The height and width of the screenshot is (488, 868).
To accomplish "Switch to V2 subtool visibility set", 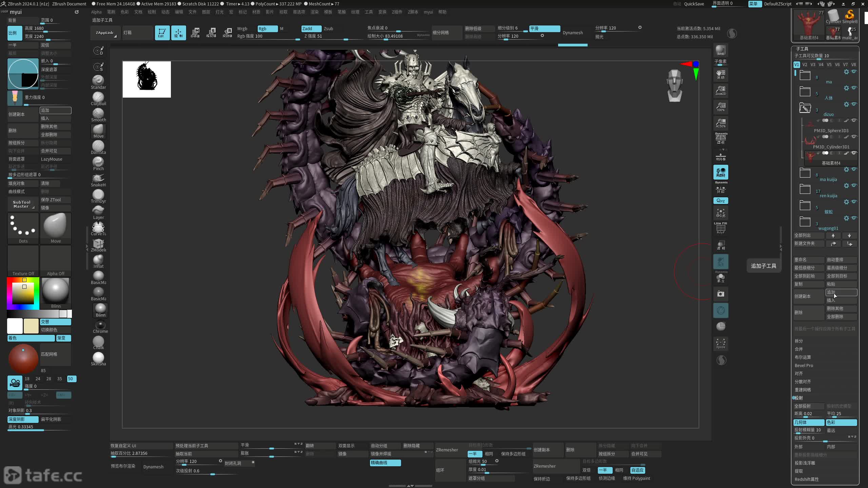I will (x=805, y=64).
